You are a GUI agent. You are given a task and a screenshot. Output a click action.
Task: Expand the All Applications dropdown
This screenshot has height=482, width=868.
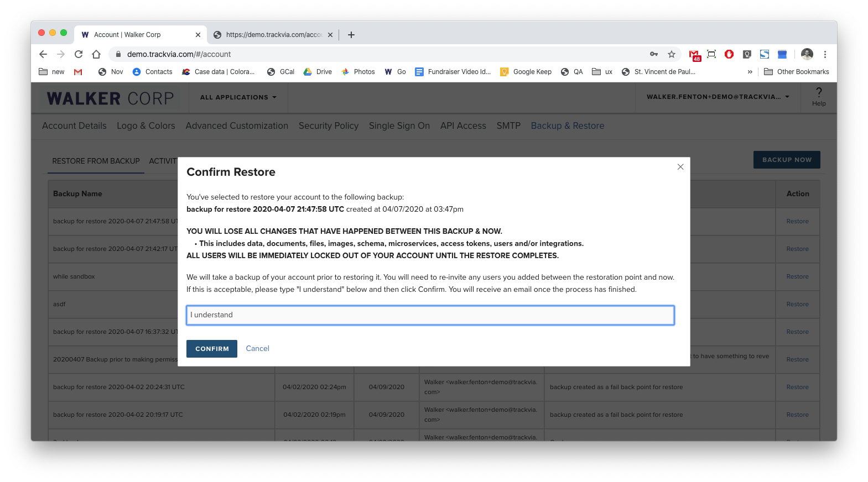(238, 97)
